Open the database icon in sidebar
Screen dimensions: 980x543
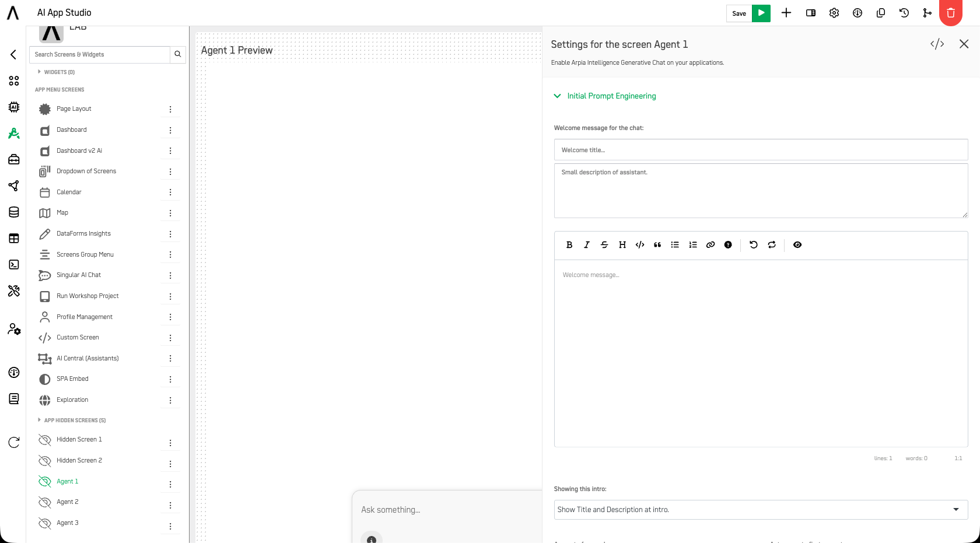pyautogui.click(x=14, y=212)
